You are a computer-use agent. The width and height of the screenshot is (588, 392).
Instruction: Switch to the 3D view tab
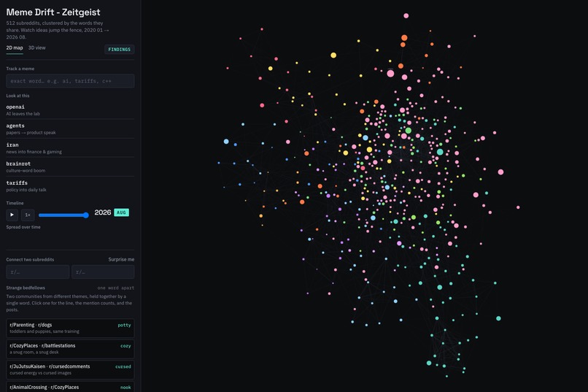tap(36, 47)
